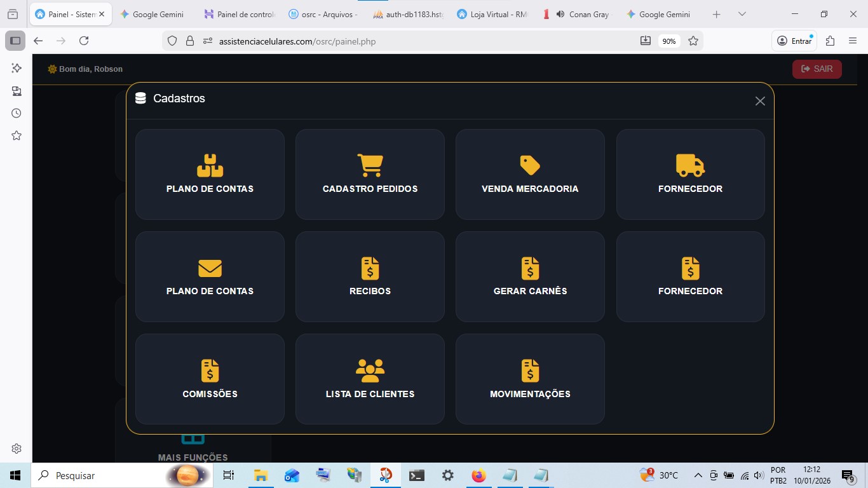Open the Firefox hamburger application menu

(x=853, y=41)
